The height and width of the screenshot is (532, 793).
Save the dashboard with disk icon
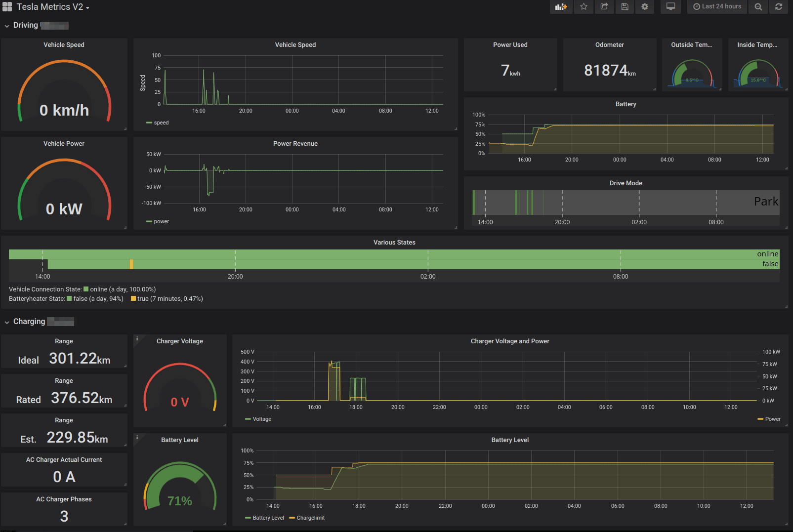[x=625, y=6]
